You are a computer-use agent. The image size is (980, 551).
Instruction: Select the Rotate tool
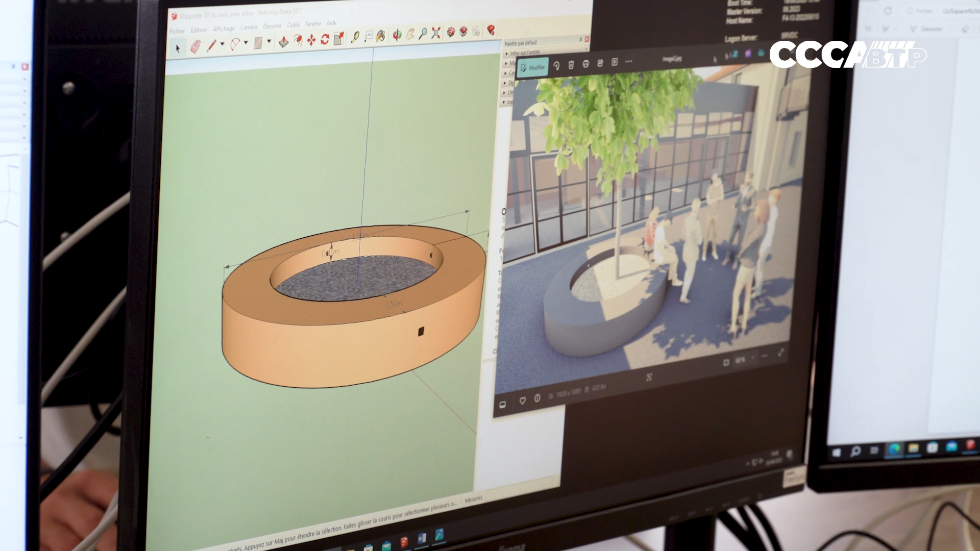325,39
